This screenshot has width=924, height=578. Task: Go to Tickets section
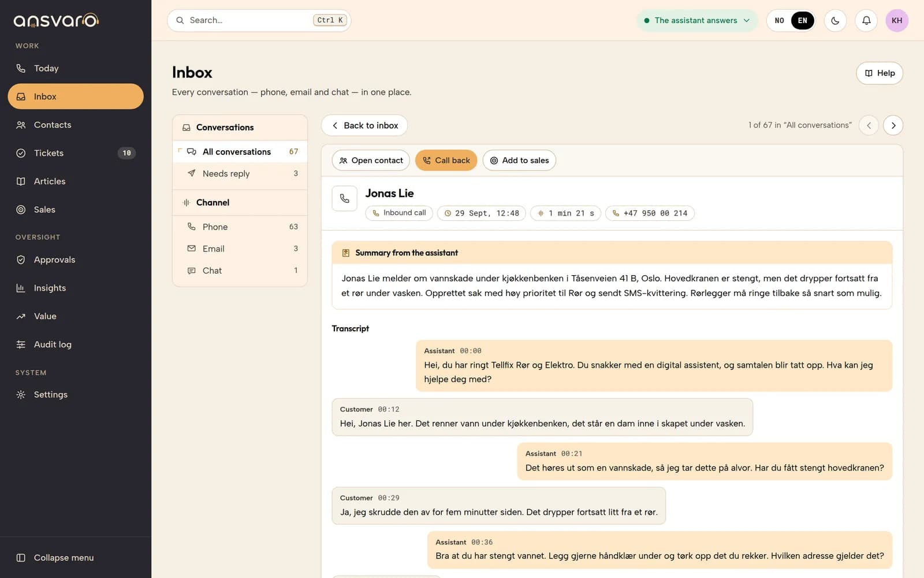pyautogui.click(x=76, y=153)
